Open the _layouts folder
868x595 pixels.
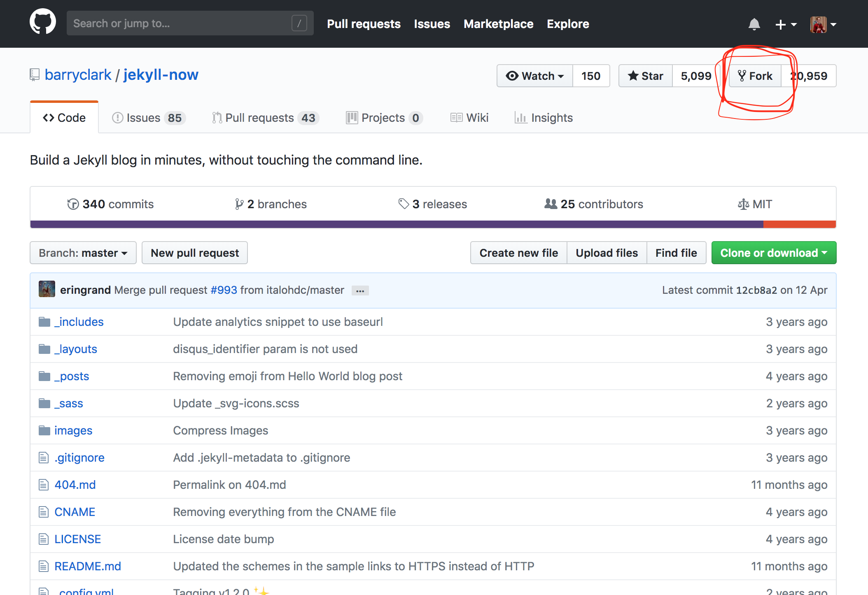[76, 349]
